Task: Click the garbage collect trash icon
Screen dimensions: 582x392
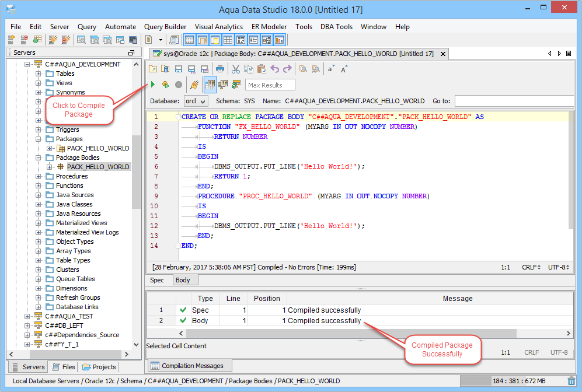Action: point(571,381)
